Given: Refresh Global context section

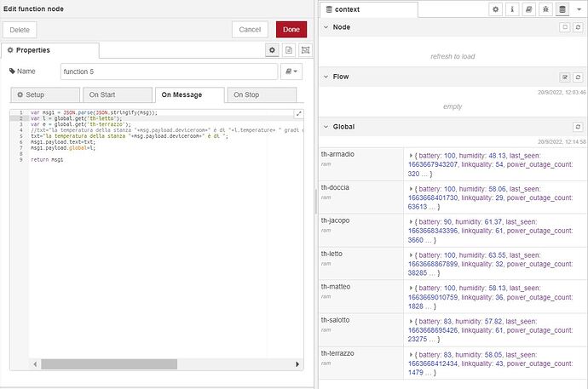Looking at the screenshot, I should tap(578, 127).
